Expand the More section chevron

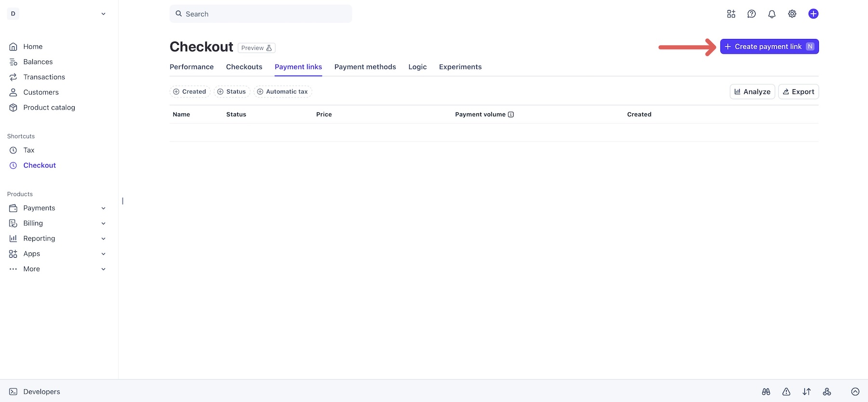103,269
